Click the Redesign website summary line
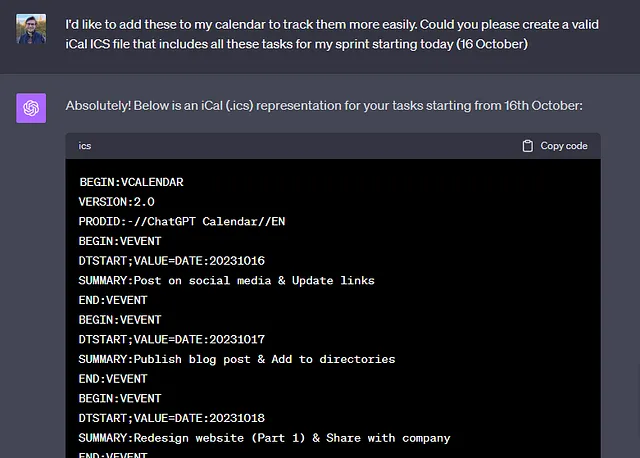The height and width of the screenshot is (458, 640). pos(264,438)
